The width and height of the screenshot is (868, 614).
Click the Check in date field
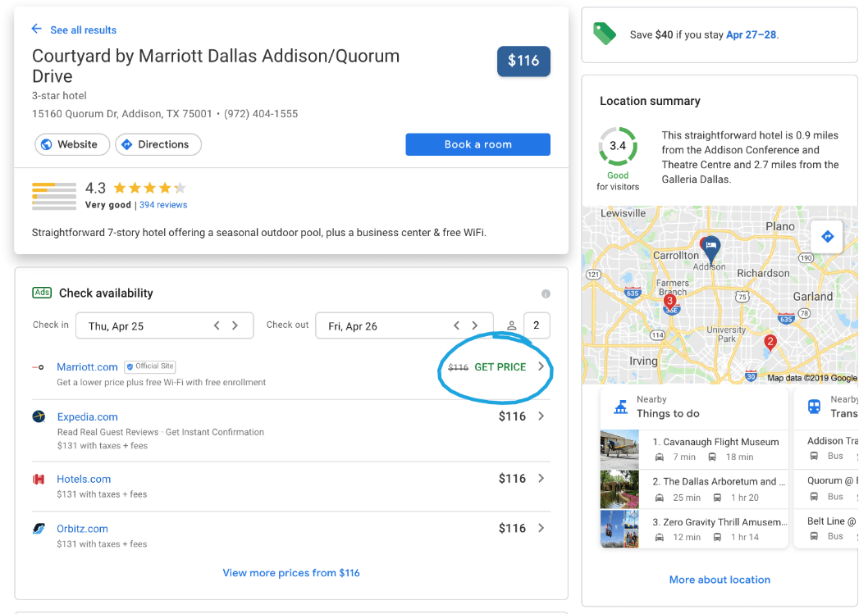pyautogui.click(x=164, y=325)
